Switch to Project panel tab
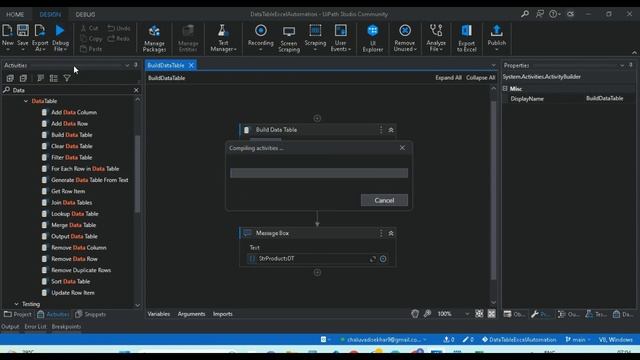 18,314
